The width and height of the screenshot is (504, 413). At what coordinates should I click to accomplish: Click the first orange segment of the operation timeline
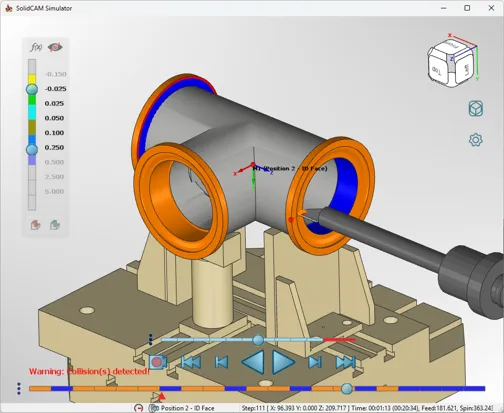pos(40,389)
